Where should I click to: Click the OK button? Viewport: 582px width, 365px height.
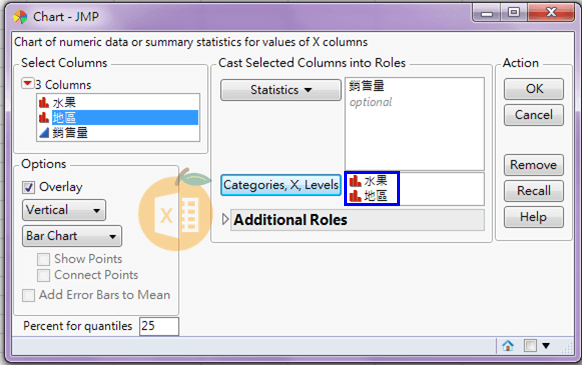click(x=534, y=89)
